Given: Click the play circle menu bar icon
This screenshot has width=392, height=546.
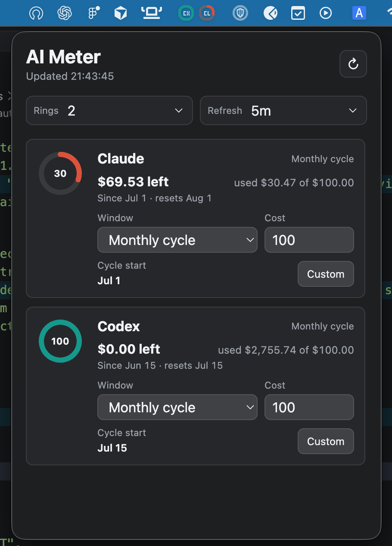Looking at the screenshot, I should pos(326,13).
